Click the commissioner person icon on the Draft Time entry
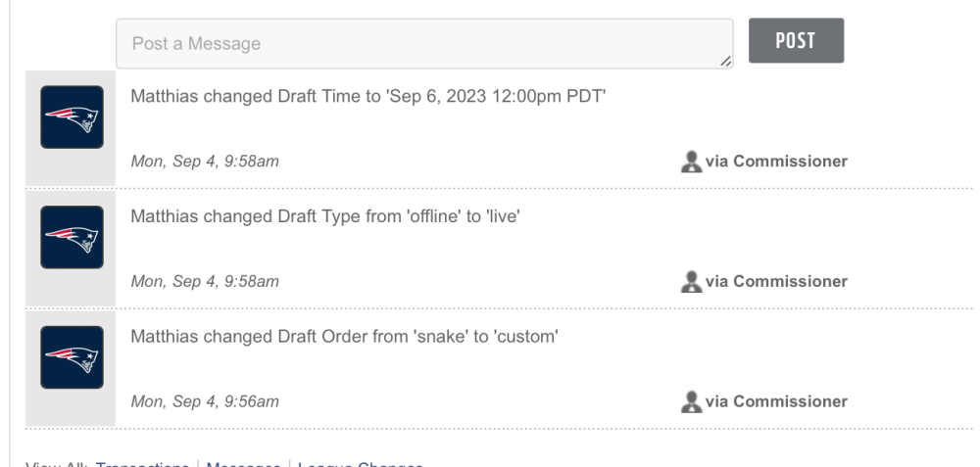 click(691, 162)
